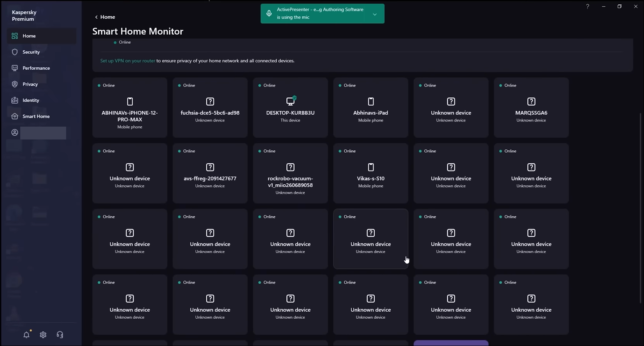Image resolution: width=644 pixels, height=346 pixels.
Task: Click the Home grid icon in sidebar
Action: 15,36
